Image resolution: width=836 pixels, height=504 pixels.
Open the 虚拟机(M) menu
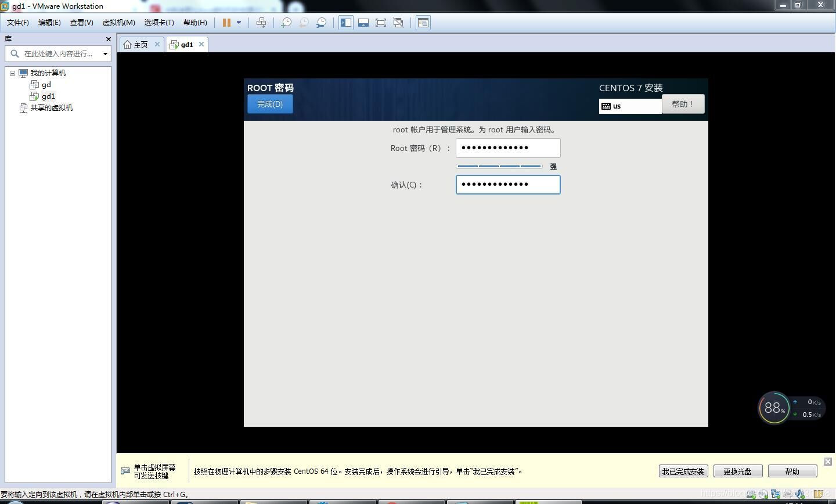pos(118,23)
